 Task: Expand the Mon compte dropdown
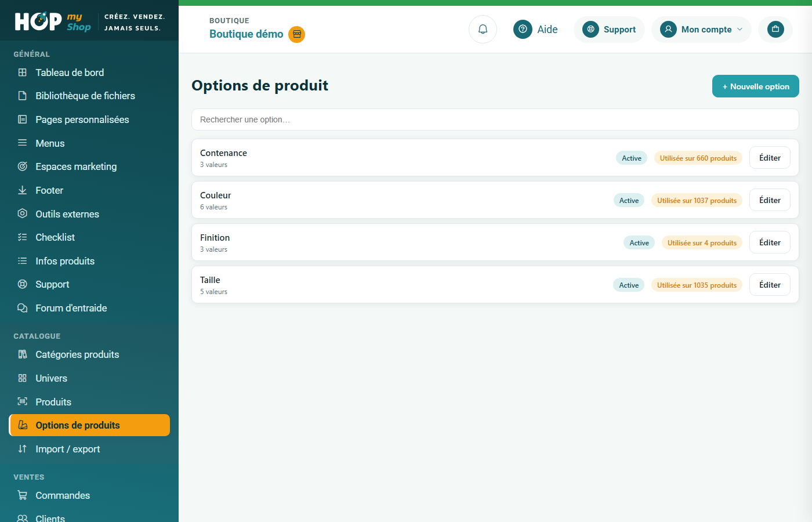(701, 30)
